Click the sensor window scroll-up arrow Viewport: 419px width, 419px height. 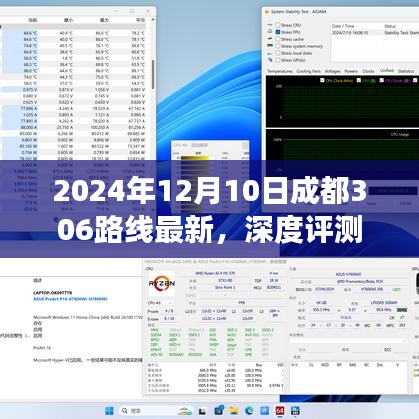[x=153, y=20]
